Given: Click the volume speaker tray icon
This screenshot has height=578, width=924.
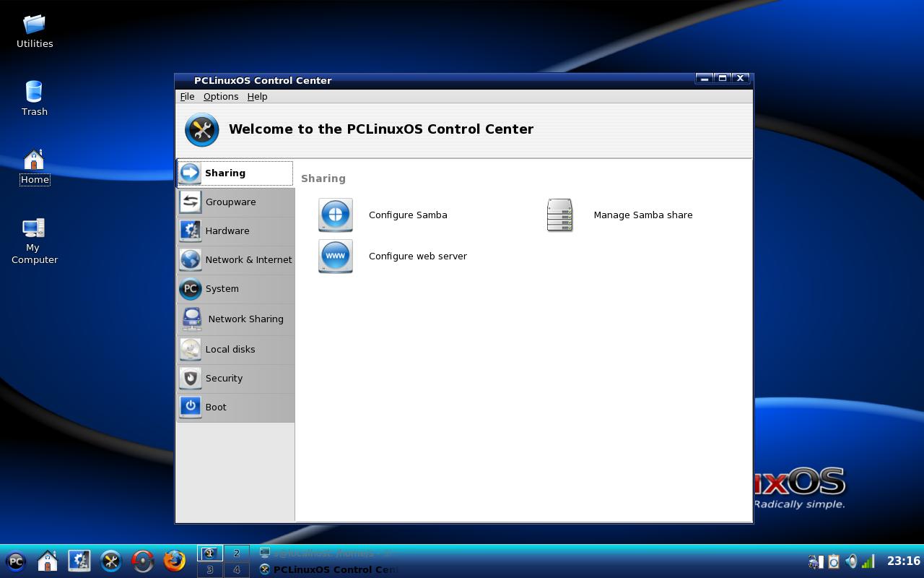Looking at the screenshot, I should click(852, 561).
